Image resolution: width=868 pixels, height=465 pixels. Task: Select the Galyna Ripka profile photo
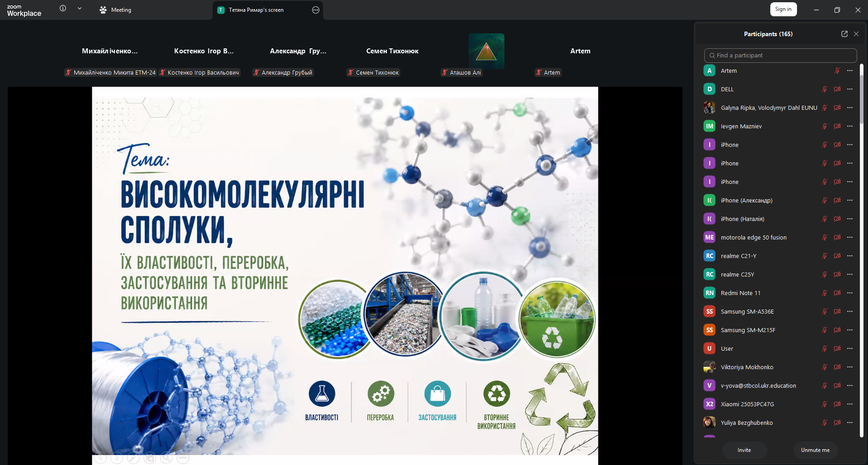pos(709,108)
